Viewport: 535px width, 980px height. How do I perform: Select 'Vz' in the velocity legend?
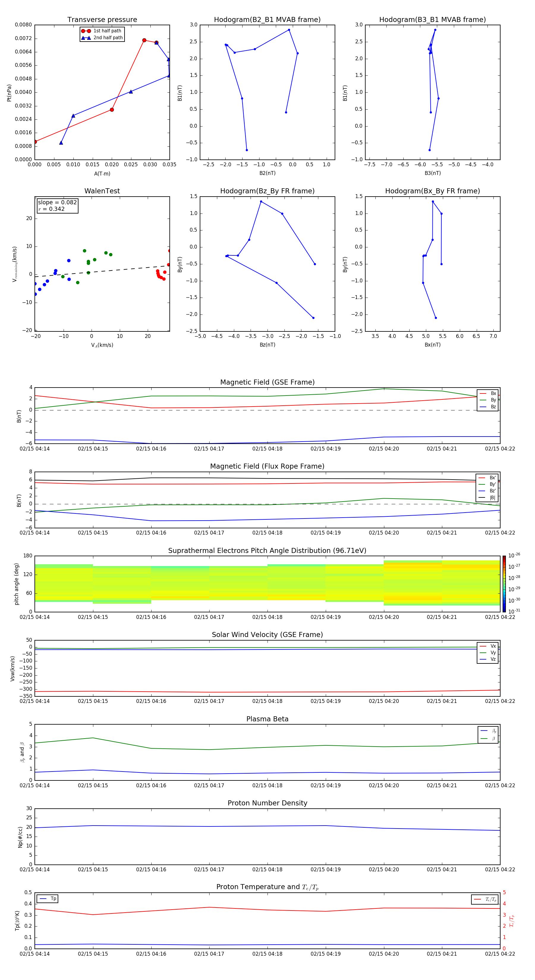pos(488,659)
